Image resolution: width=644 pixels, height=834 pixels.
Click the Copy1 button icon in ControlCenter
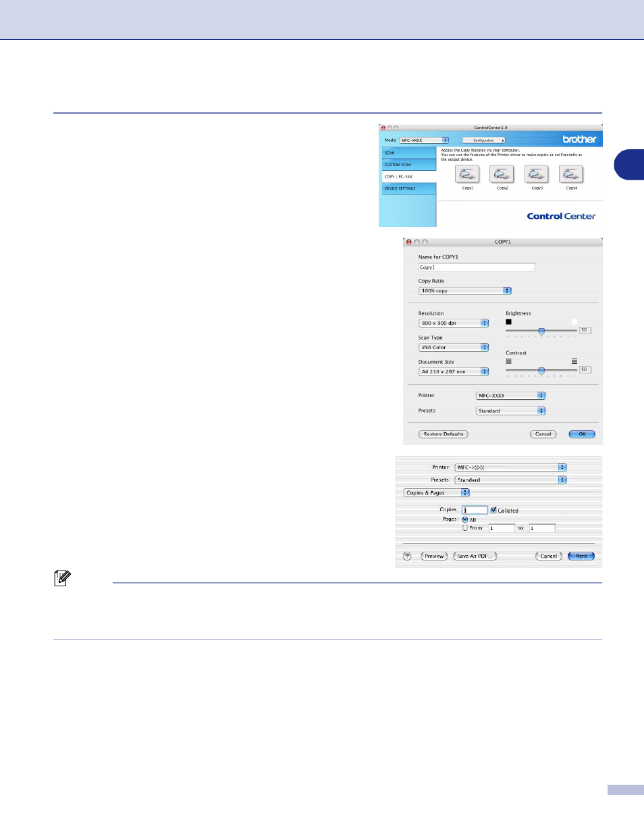468,174
